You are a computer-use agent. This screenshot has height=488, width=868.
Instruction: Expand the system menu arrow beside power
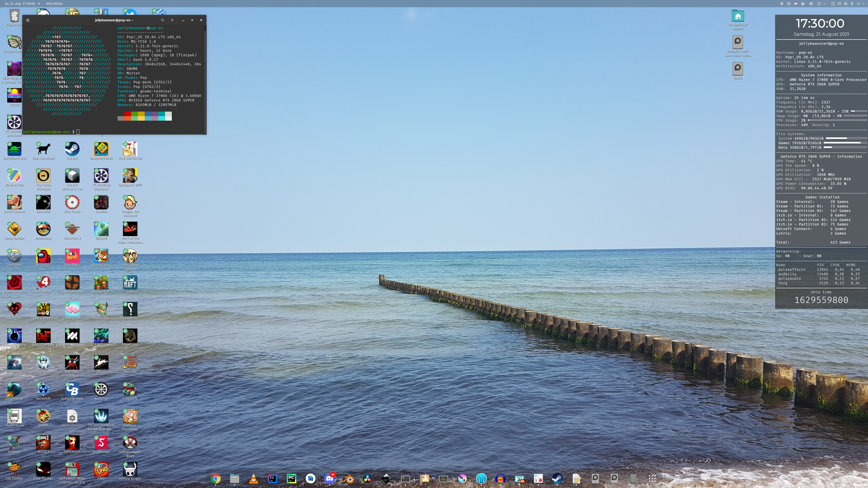pos(863,3)
